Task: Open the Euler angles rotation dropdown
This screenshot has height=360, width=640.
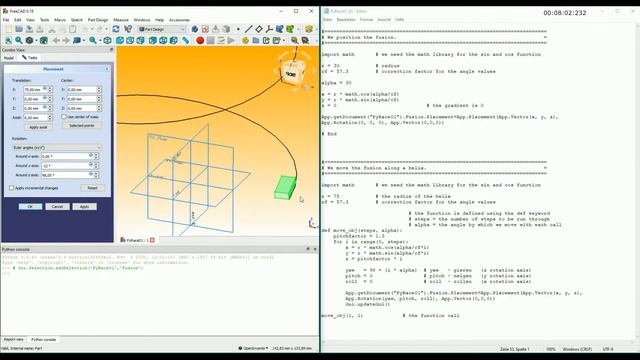Action: (x=56, y=147)
